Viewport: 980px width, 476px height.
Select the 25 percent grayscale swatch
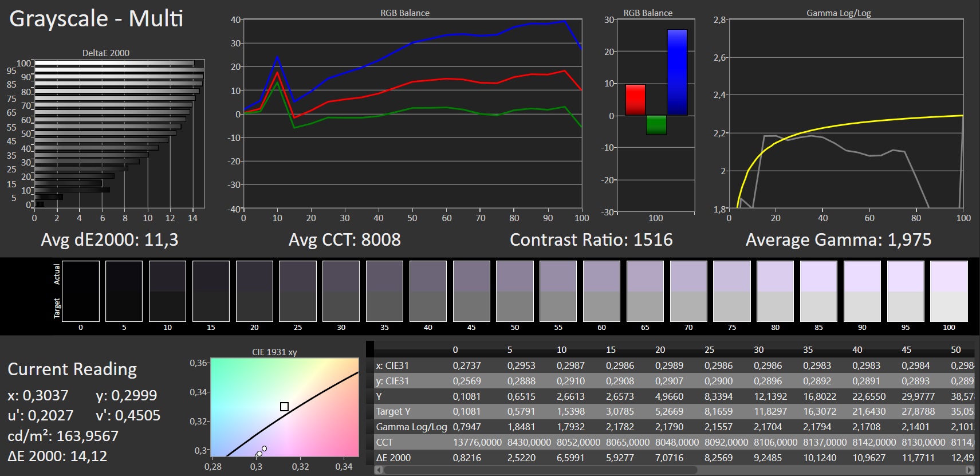297,291
